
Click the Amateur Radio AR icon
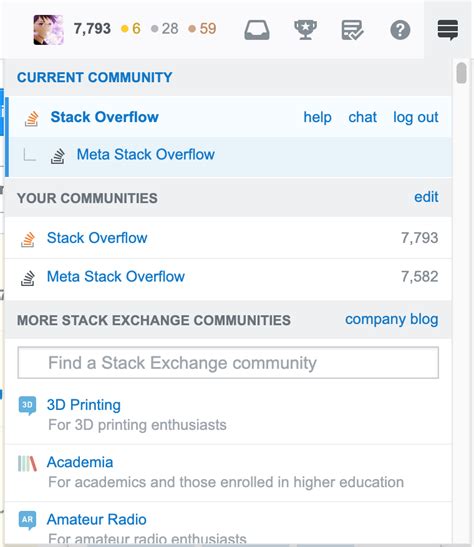click(x=27, y=520)
